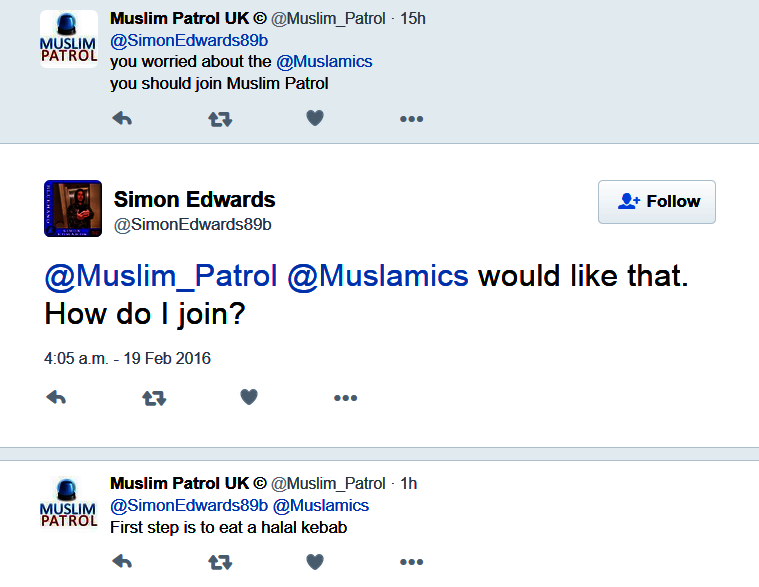The height and width of the screenshot is (587, 759).
Task: Follow Simon Edwards
Action: point(657,201)
